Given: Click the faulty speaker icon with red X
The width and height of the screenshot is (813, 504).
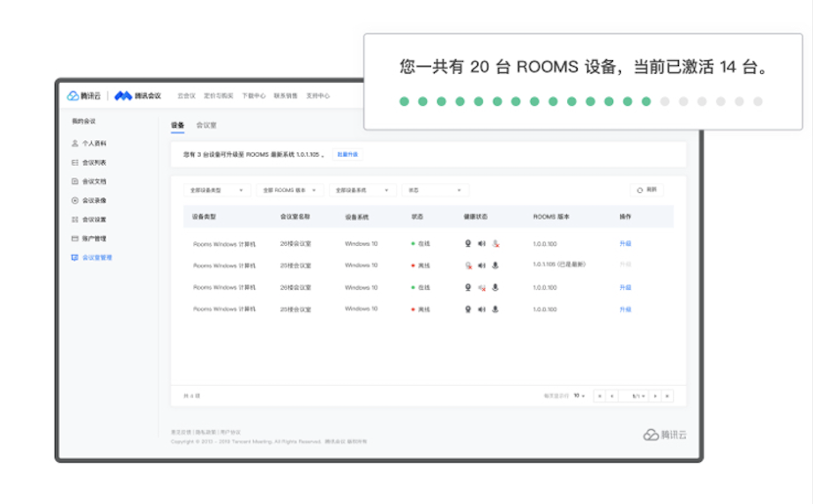Looking at the screenshot, I should point(481,287).
